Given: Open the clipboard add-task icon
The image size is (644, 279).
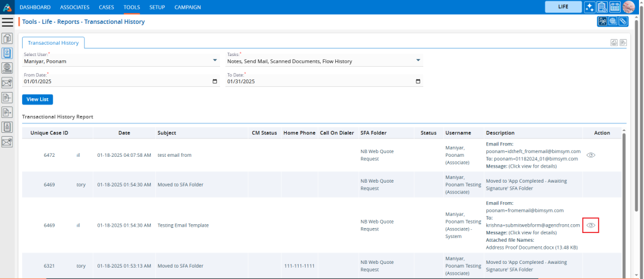Looking at the screenshot, I should pos(602,7).
